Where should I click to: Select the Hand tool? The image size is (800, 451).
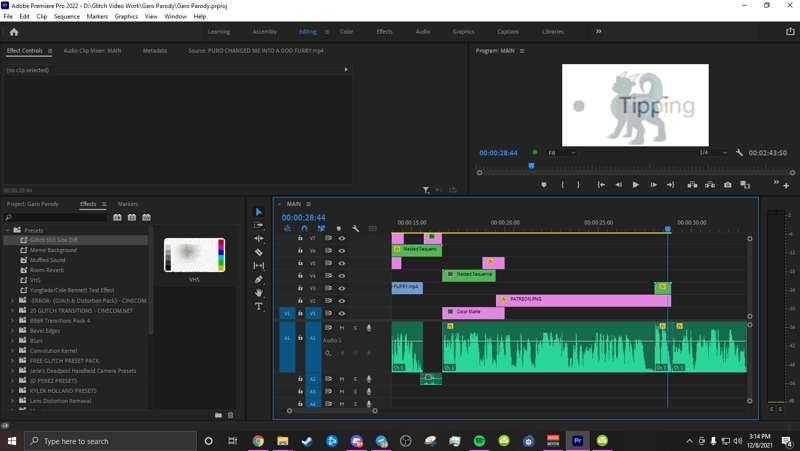(259, 292)
